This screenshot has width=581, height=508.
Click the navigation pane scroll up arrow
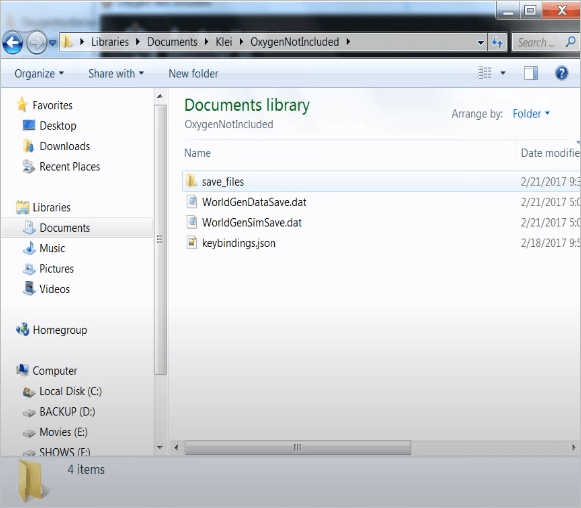(160, 96)
